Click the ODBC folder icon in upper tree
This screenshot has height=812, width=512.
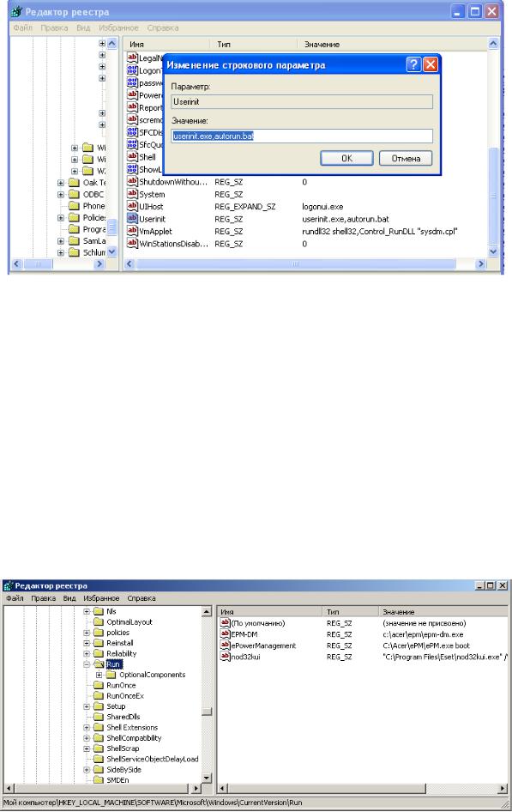(x=74, y=194)
